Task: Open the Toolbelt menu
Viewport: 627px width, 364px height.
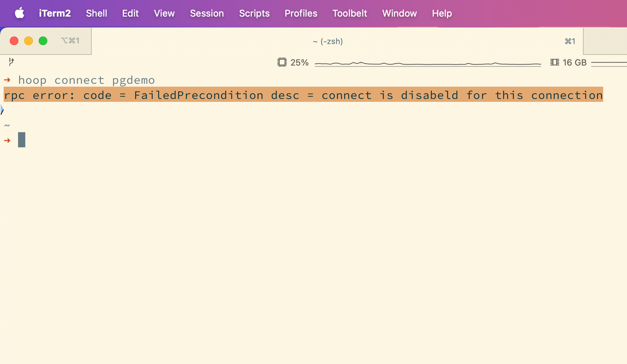Action: 349,13
